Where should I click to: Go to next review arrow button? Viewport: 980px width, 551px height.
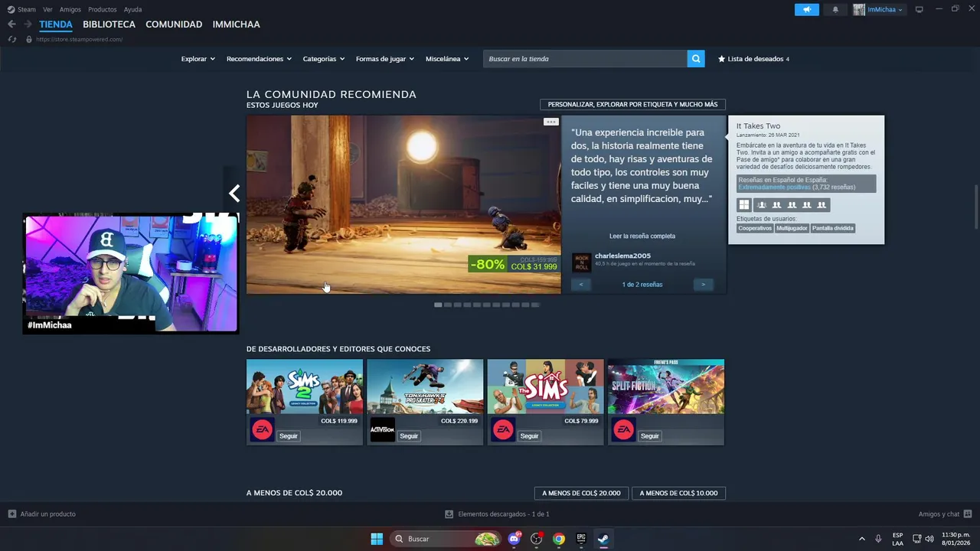pos(704,285)
